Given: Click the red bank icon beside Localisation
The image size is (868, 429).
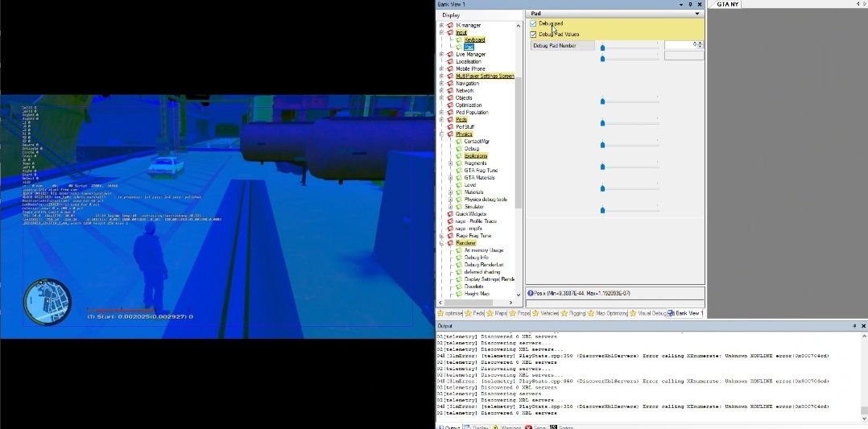Looking at the screenshot, I should tap(450, 61).
